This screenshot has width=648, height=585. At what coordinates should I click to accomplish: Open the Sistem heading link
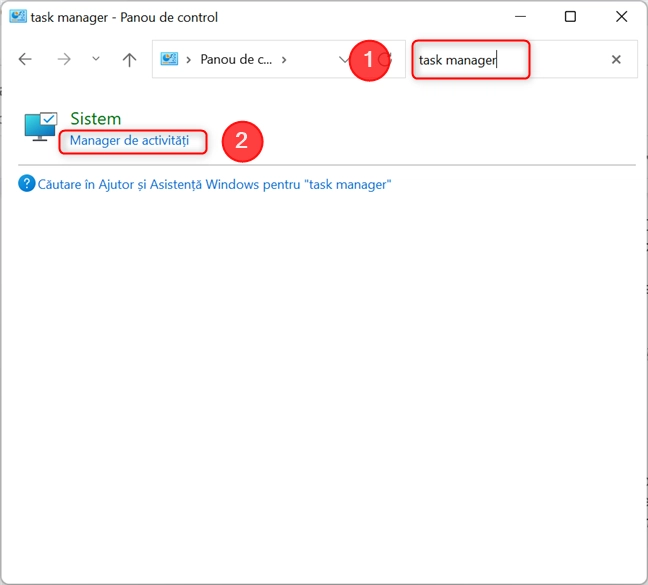pos(95,119)
